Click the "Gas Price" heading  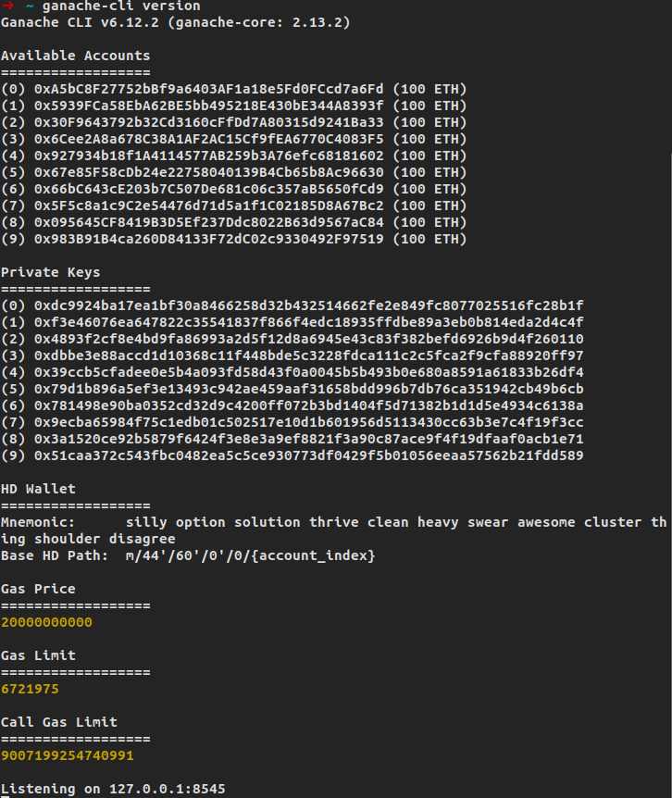[38, 589]
